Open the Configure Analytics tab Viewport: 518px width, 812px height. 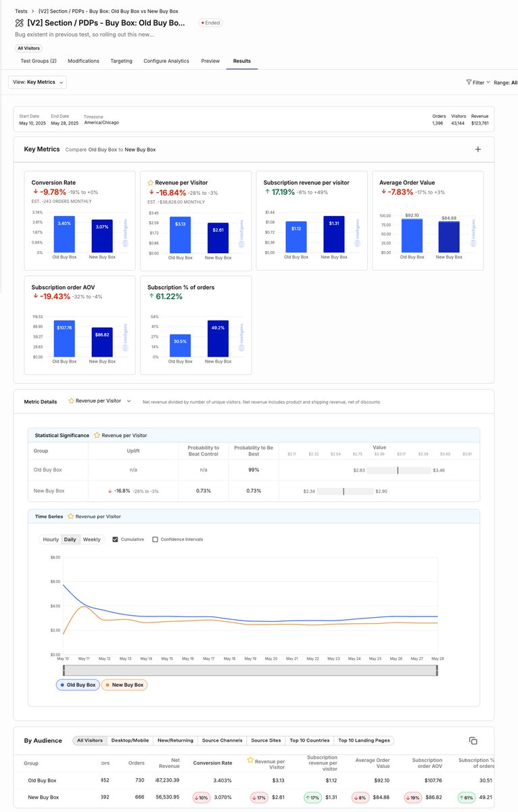pyautogui.click(x=166, y=61)
